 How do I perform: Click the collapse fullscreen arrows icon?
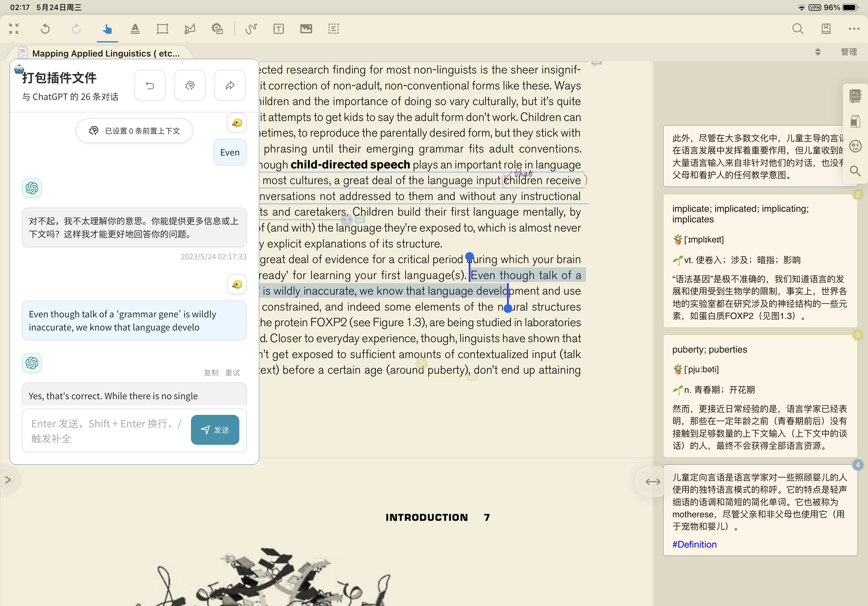point(14,29)
